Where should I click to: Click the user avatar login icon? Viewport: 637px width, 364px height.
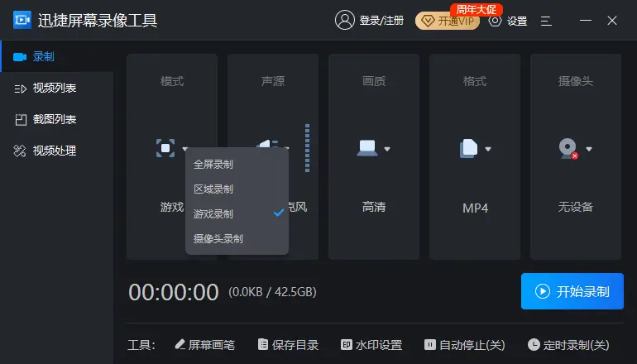coord(344,21)
